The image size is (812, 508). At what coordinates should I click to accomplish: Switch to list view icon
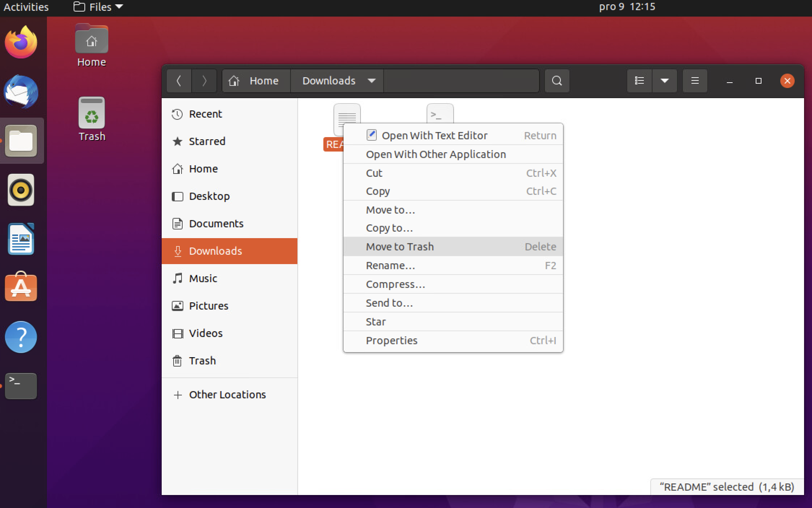[639, 81]
